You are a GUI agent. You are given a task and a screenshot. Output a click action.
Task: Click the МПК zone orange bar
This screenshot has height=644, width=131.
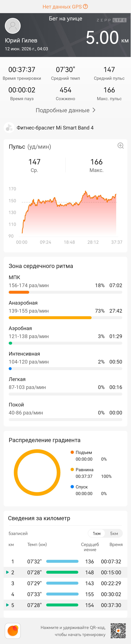[19, 292]
